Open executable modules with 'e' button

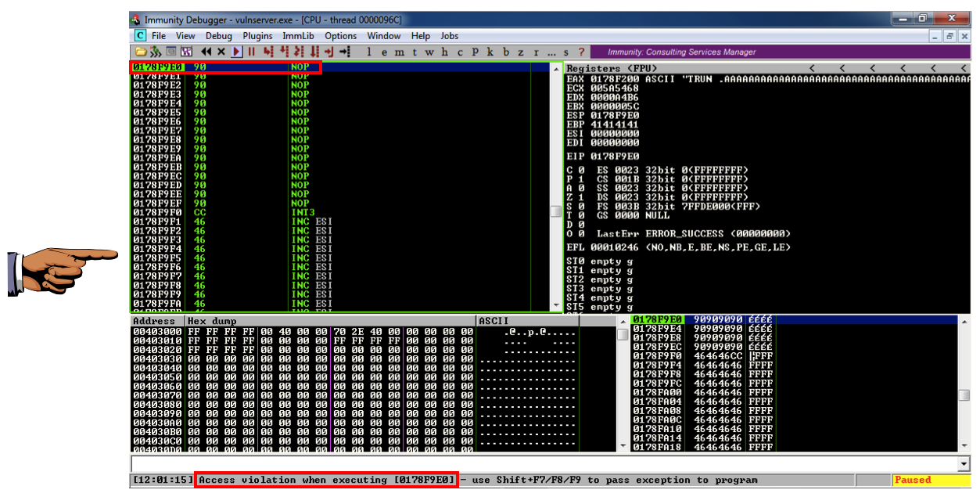pyautogui.click(x=386, y=52)
